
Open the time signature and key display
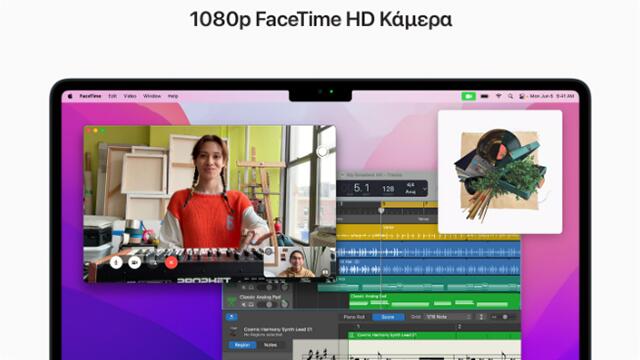click(x=410, y=188)
